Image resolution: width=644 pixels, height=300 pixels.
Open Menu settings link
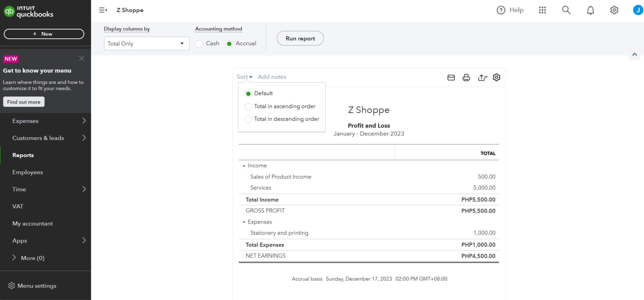[x=37, y=286]
